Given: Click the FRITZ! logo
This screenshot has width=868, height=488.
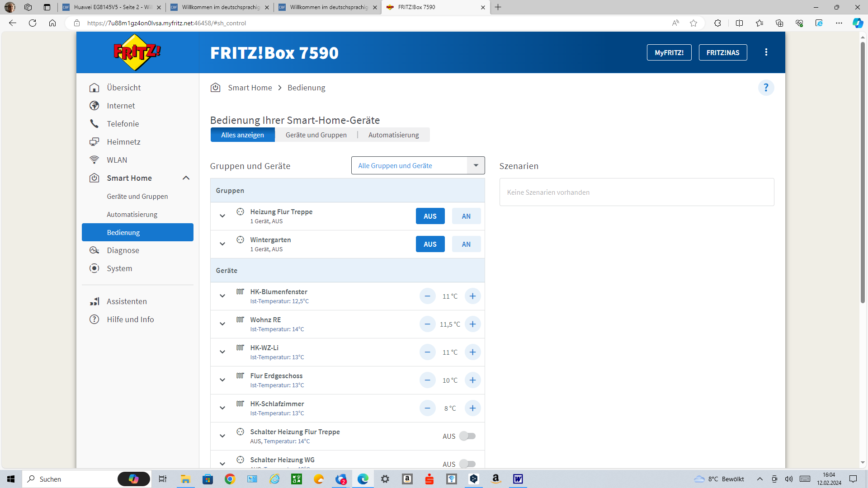Looking at the screenshot, I should click(x=137, y=53).
